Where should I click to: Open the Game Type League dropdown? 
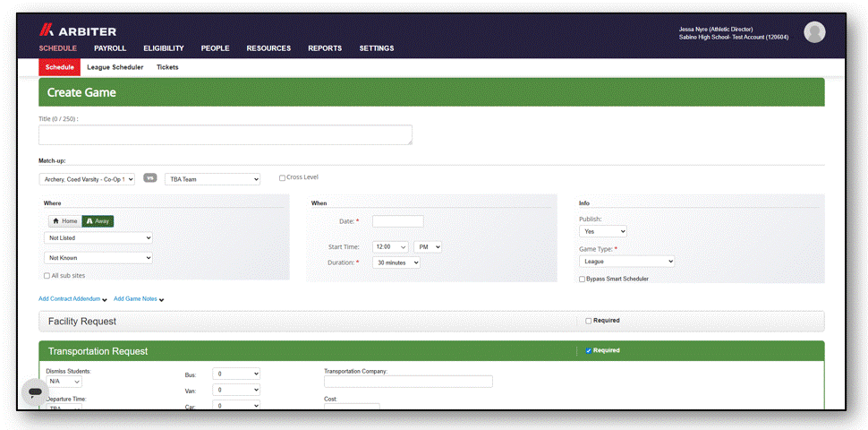click(x=626, y=261)
